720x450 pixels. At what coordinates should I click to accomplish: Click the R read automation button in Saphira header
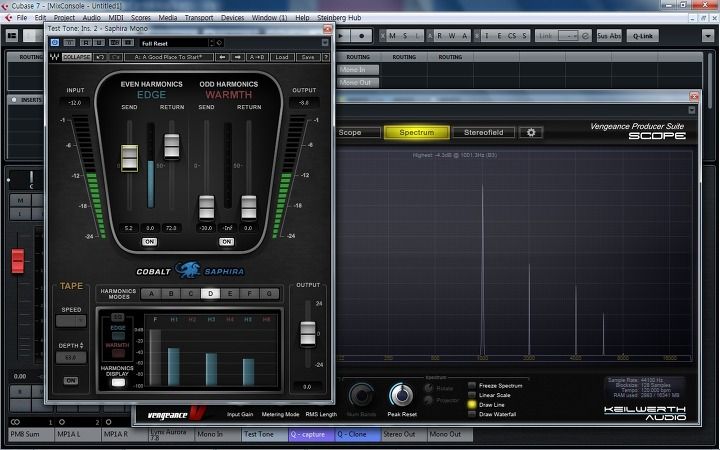86,43
